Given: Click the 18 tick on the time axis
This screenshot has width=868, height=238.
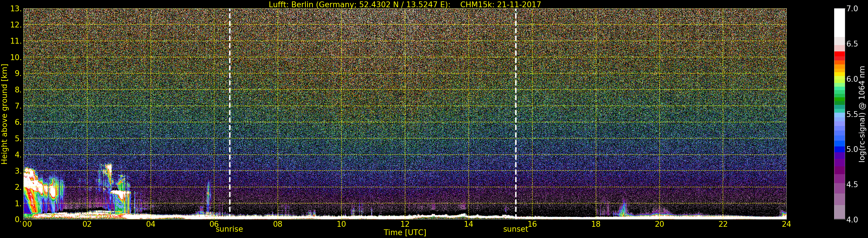Looking at the screenshot, I should 596,224.
